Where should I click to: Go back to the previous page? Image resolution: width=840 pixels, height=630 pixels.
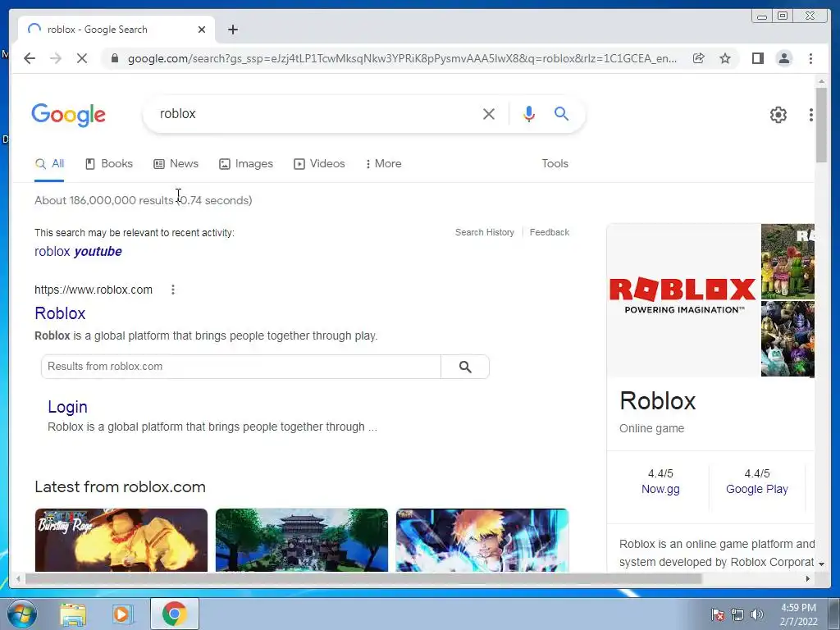(30, 58)
